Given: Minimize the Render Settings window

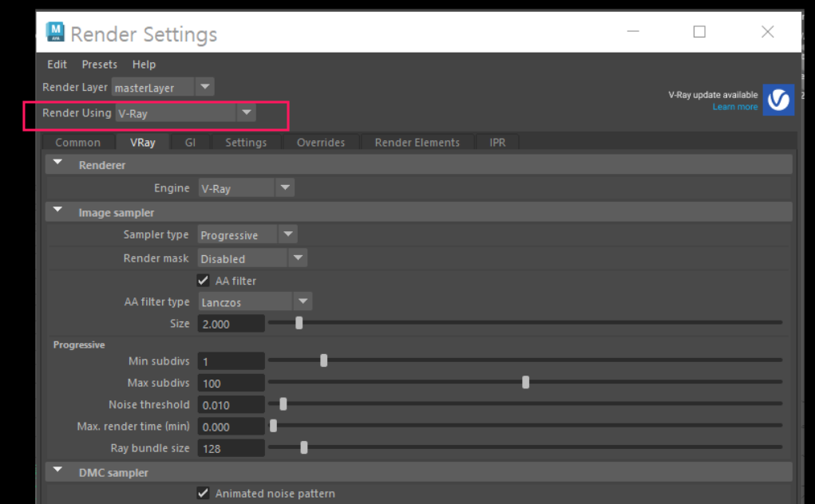Looking at the screenshot, I should (633, 32).
